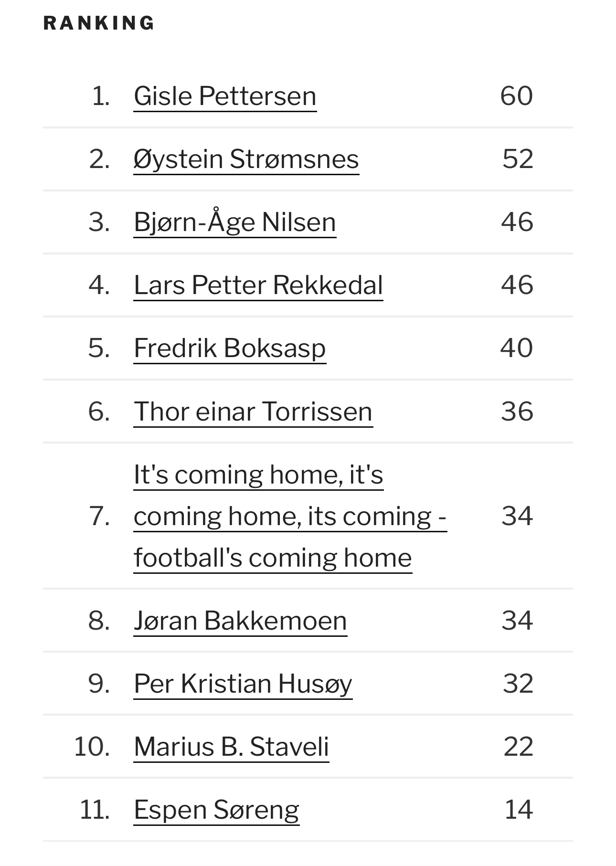This screenshot has height=866, width=616.
Task: Open the Thor einar Torrissen link
Action: (253, 411)
